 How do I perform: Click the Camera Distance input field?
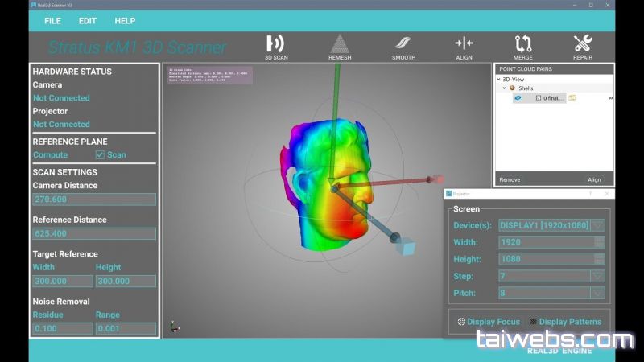[94, 199]
